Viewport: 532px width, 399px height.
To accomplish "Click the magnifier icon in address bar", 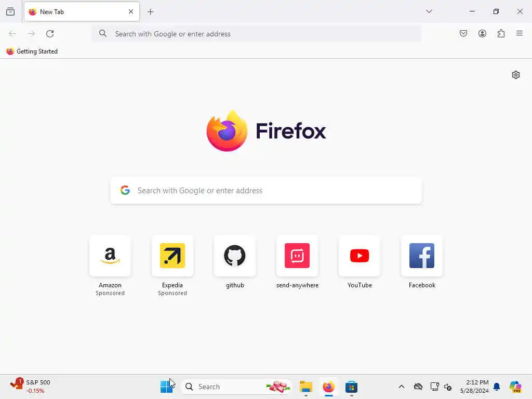I will tap(103, 33).
